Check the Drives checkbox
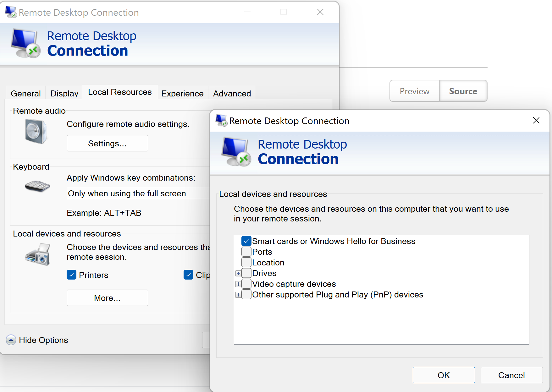 [x=246, y=273]
